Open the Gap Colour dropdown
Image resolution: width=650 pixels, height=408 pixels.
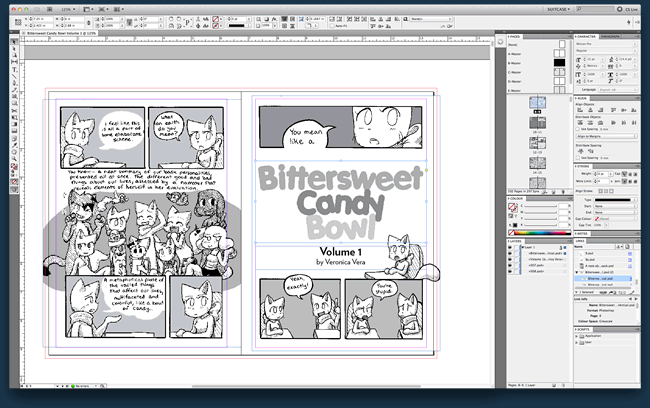[615, 218]
